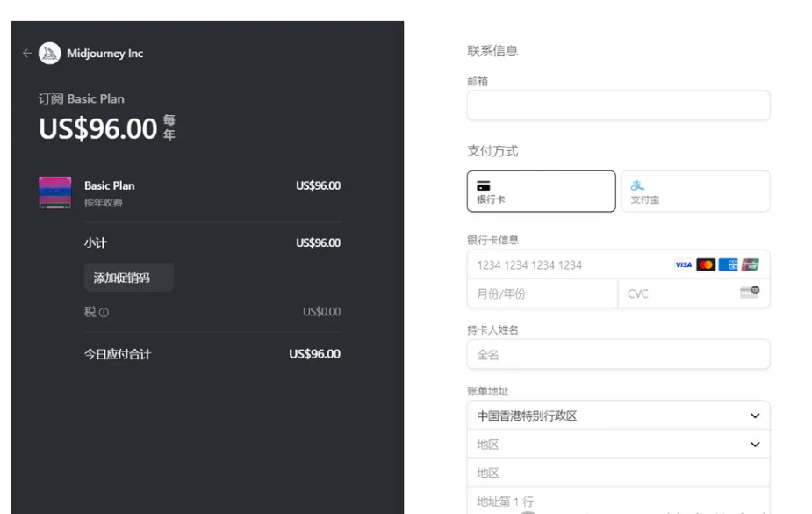Focus the 全名 cardholder name field

click(x=618, y=354)
